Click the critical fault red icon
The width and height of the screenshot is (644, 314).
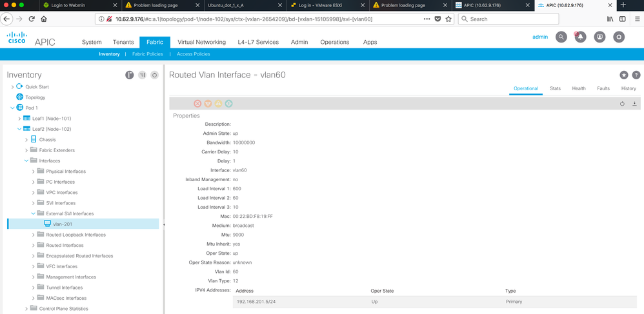(x=197, y=104)
